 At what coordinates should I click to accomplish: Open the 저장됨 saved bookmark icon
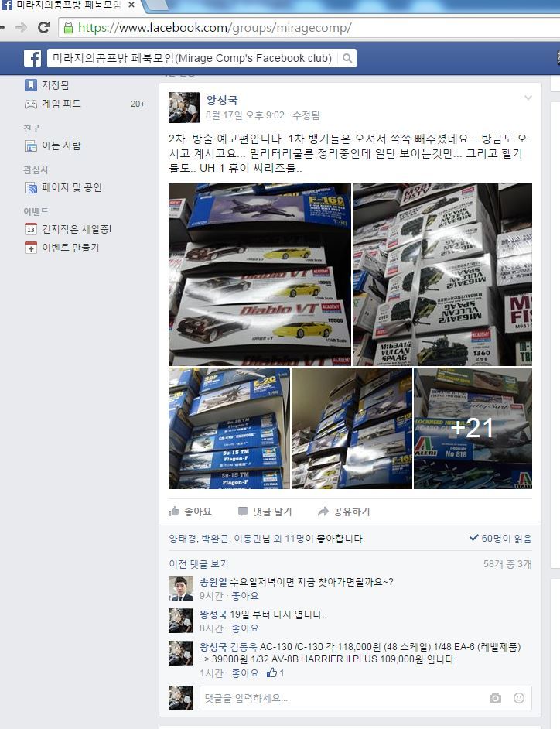[x=31, y=85]
